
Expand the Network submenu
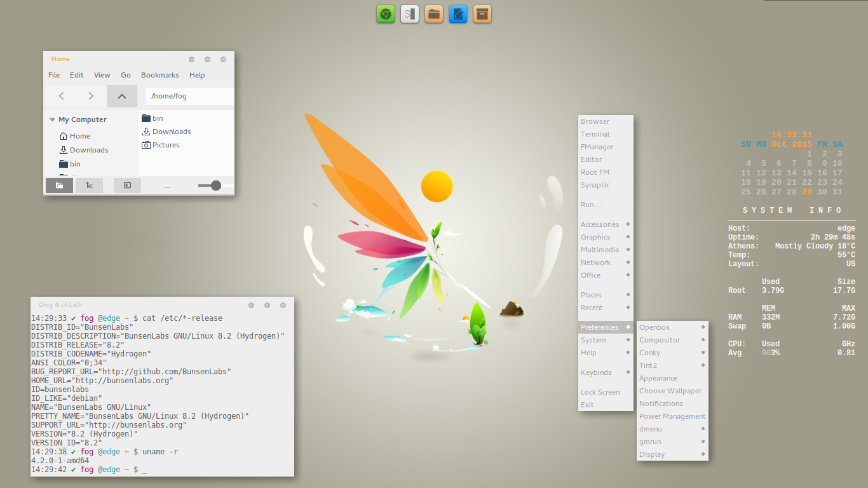click(x=606, y=262)
